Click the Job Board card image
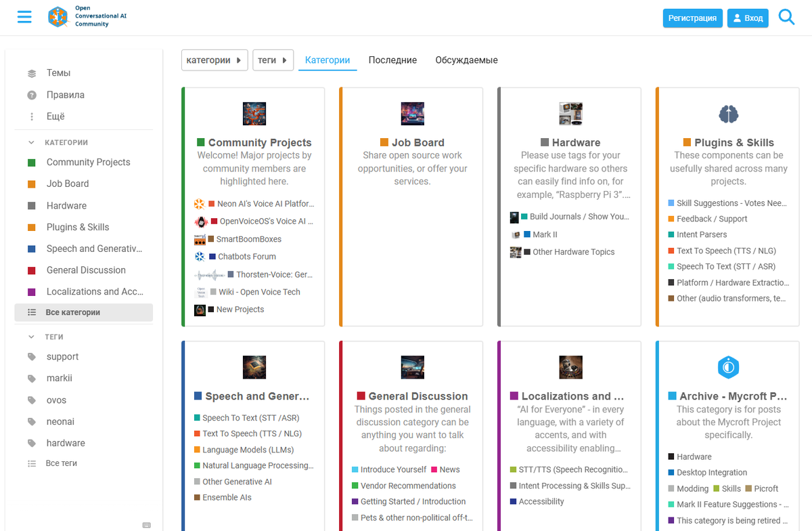 [412, 114]
